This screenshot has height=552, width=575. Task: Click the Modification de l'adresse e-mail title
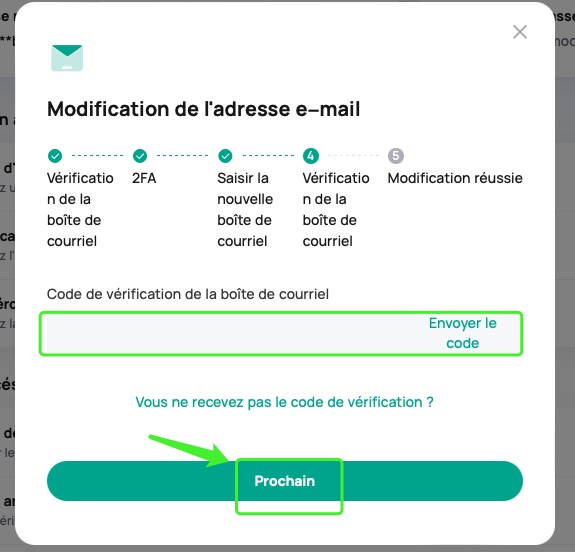[204, 109]
